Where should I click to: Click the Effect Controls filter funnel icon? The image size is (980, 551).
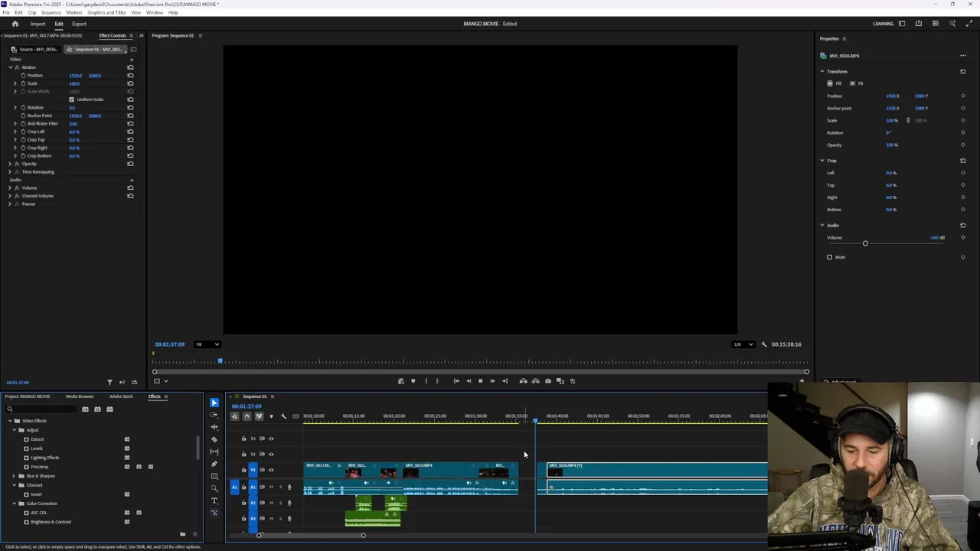pyautogui.click(x=109, y=382)
